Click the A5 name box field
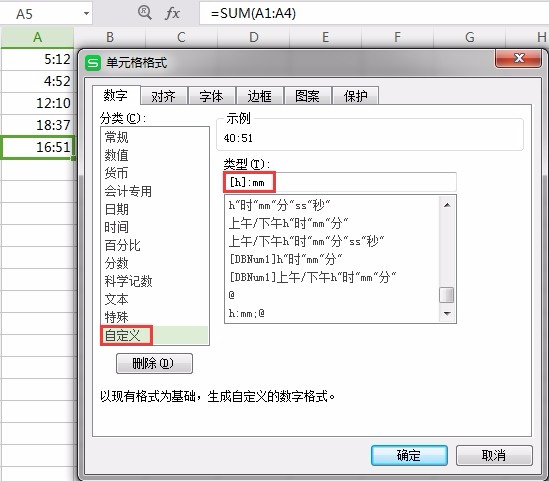Viewport: 549px width, 481px height. pyautogui.click(x=46, y=14)
